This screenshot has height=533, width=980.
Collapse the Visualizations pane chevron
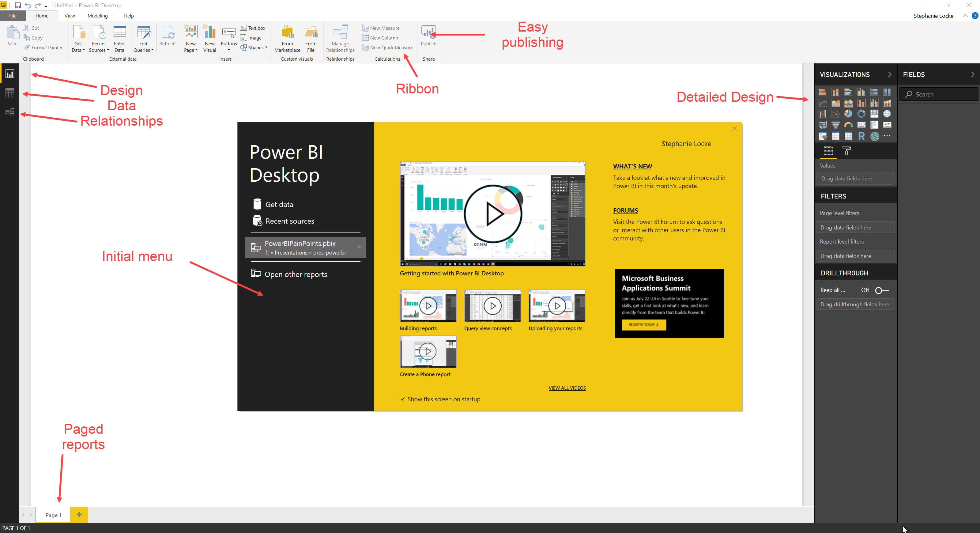(x=889, y=74)
